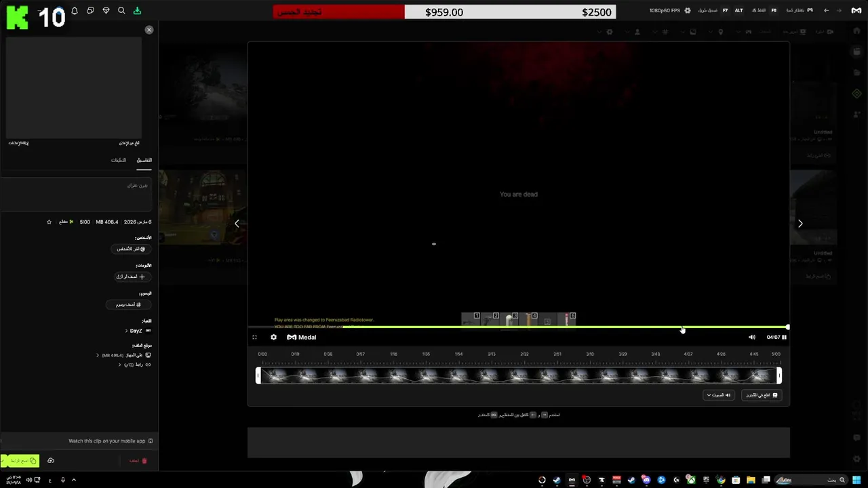Go to the next clip with the right arrow
Screen dimensions: 868x488
800,224
